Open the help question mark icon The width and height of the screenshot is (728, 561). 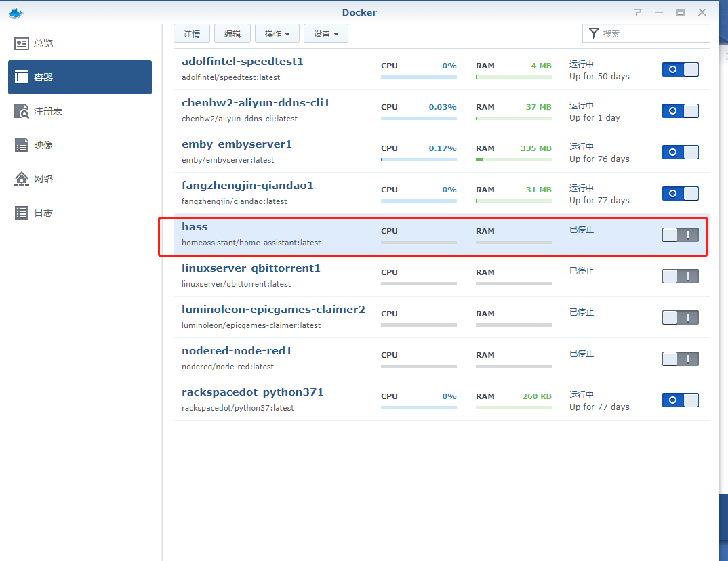[637, 12]
